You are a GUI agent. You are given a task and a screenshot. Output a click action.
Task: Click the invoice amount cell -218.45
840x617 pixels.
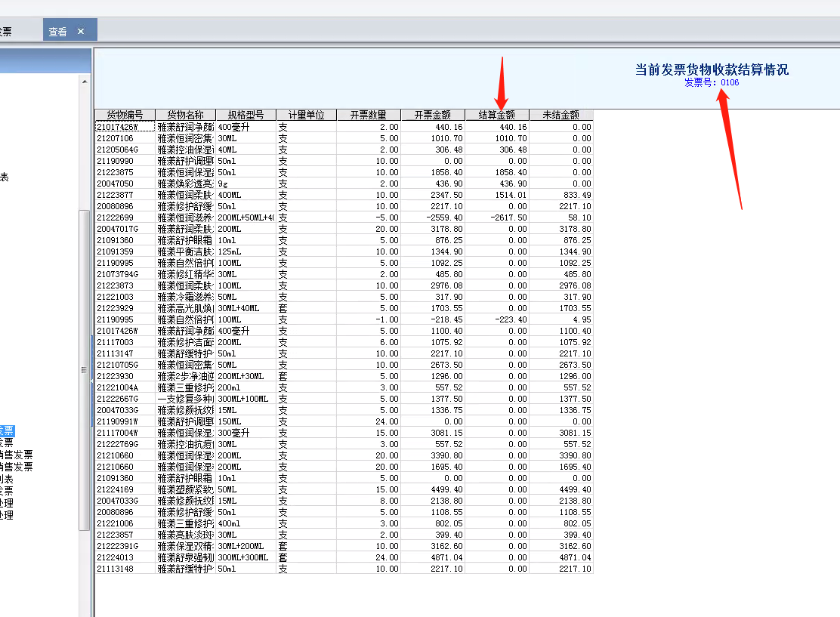coord(433,319)
